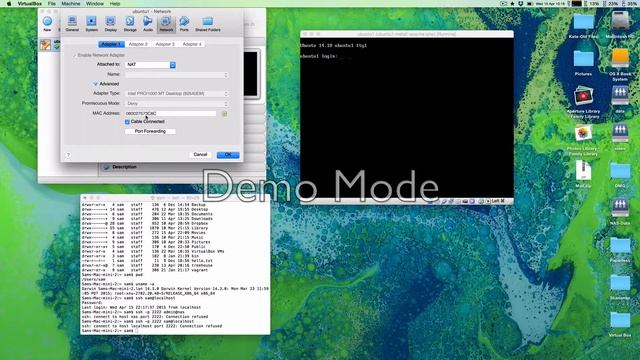Open the Help menu
Image resolution: width=640 pixels, height=360 pixels.
pos(115,4)
